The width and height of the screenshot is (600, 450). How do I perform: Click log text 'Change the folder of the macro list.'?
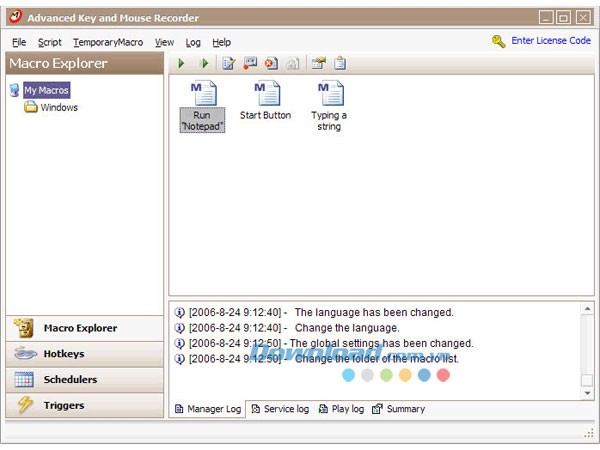coord(377,359)
